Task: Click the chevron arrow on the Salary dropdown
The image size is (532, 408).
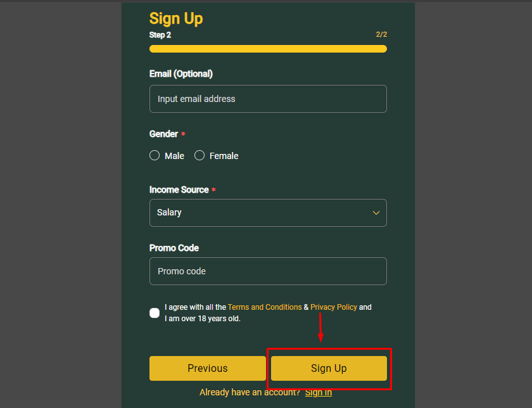Action: [x=376, y=213]
